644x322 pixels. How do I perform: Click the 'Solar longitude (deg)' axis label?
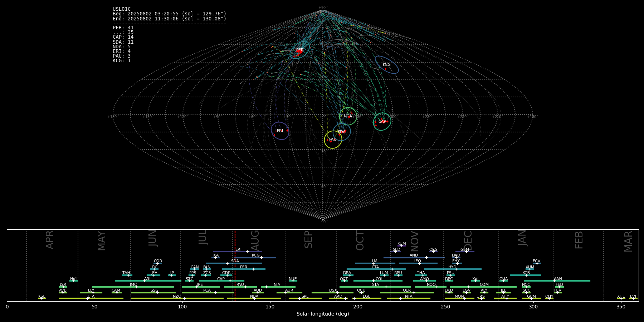[x=323, y=314]
